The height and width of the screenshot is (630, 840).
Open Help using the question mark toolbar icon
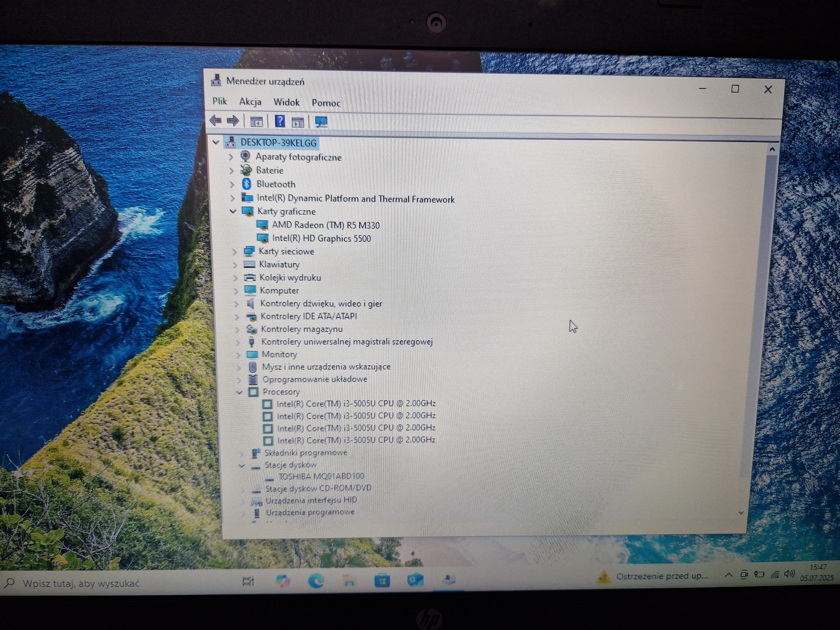click(280, 121)
